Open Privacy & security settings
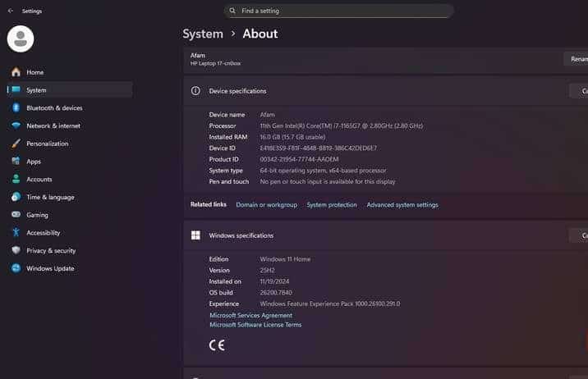Screen dimensions: 588x379 pos(70,250)
